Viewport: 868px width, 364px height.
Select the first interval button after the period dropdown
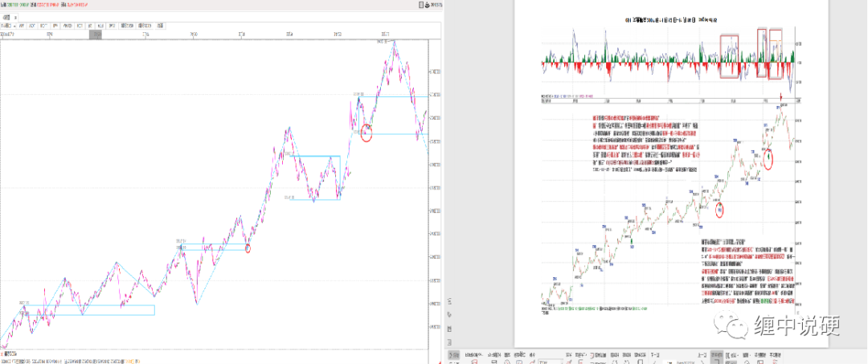tap(22, 26)
